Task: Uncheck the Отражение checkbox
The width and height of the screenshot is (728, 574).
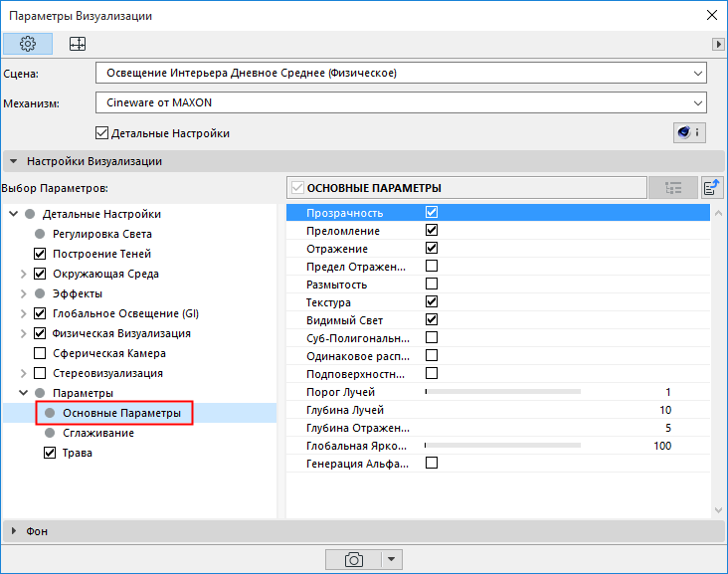Action: coord(432,248)
